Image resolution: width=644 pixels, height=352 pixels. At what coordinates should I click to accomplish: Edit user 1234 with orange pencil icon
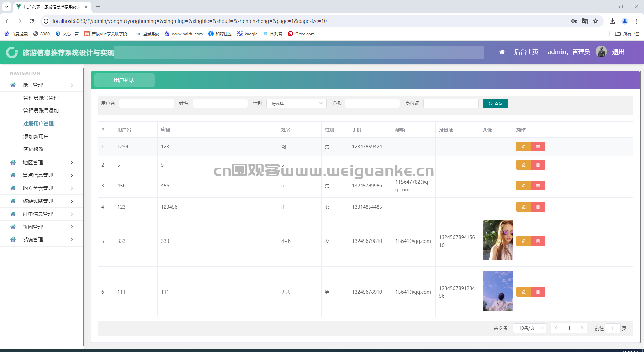pos(523,147)
